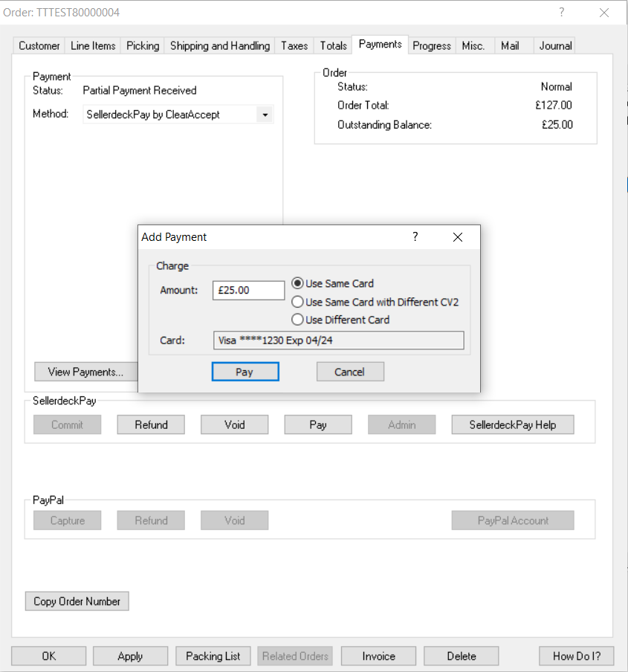Image resolution: width=628 pixels, height=672 pixels.
Task: Cancel the Add Payment dialog
Action: coord(349,372)
